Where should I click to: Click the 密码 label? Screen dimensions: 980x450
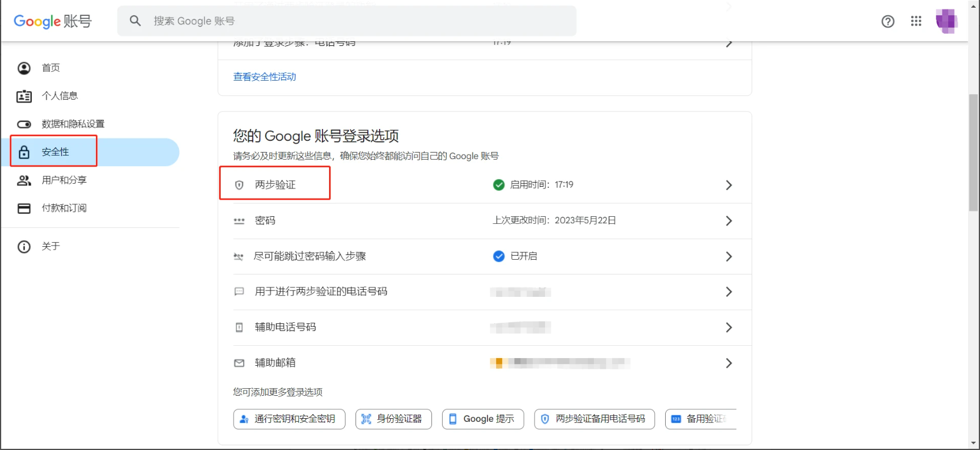[x=265, y=221]
